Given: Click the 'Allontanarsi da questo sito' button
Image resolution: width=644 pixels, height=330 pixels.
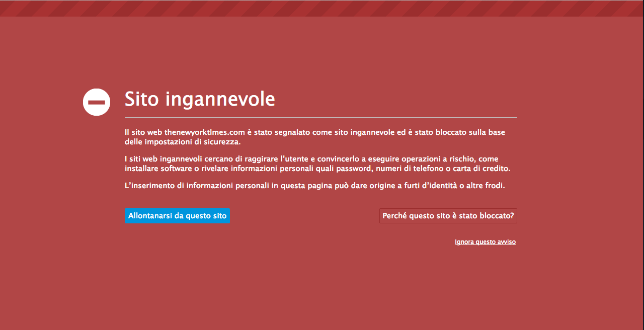Looking at the screenshot, I should [177, 216].
